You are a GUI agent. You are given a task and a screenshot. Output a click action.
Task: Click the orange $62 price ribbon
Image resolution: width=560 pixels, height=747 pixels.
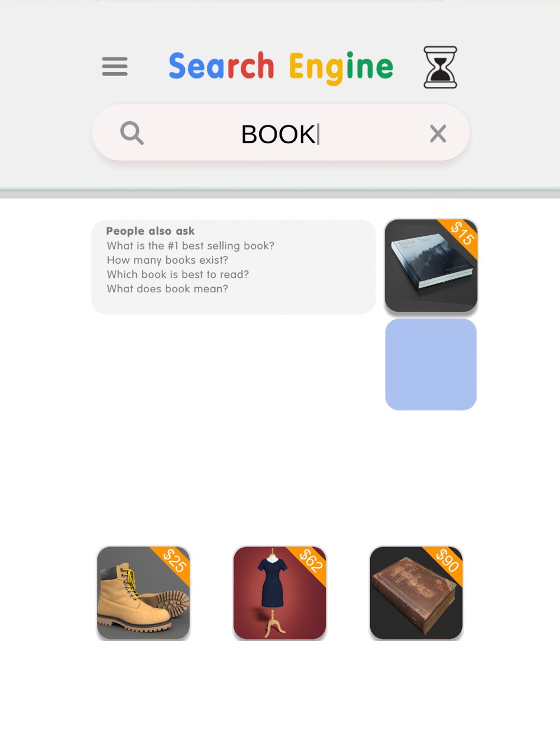tap(311, 561)
